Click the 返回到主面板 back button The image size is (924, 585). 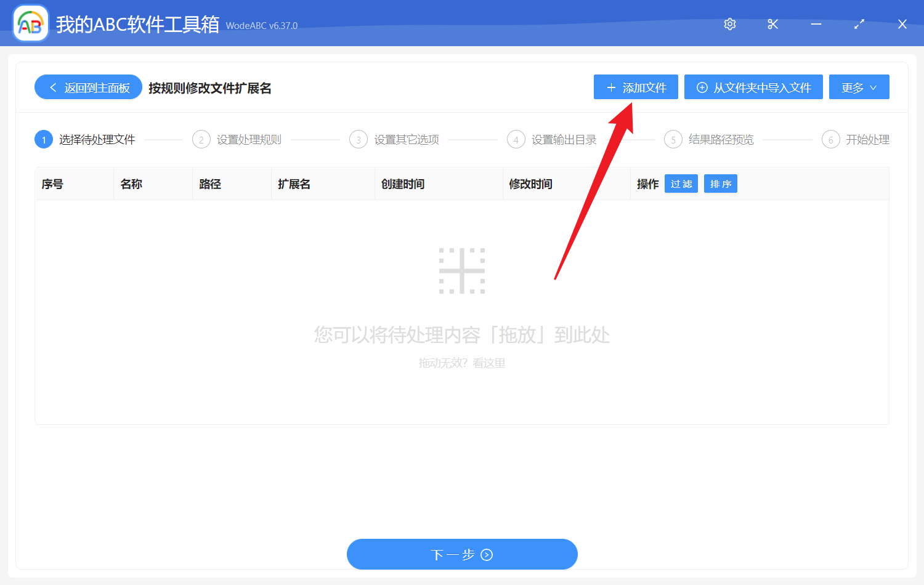coord(87,87)
